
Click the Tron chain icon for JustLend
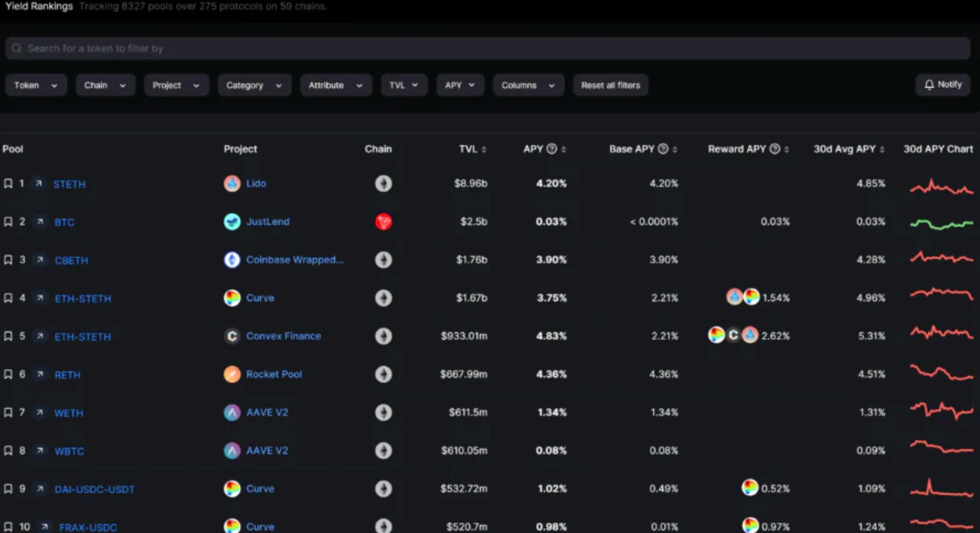pos(383,222)
